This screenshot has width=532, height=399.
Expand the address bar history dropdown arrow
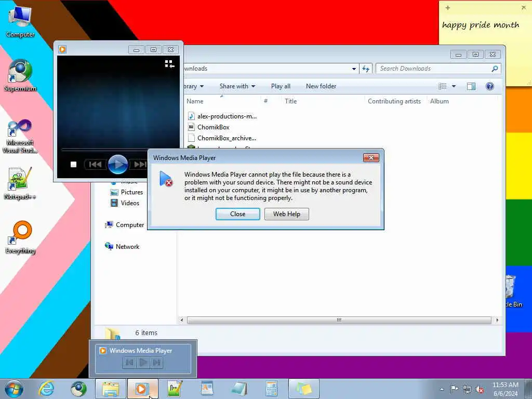pyautogui.click(x=354, y=69)
